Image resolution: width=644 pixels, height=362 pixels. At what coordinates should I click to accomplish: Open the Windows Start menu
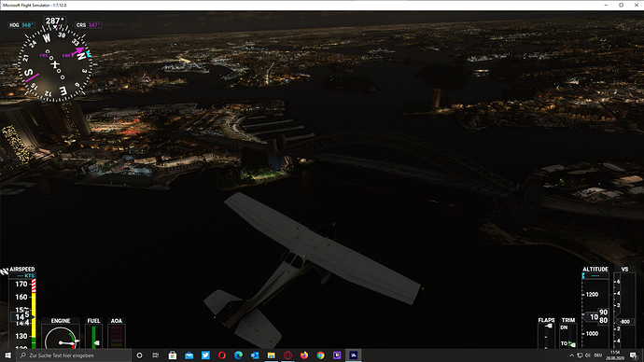(x=7, y=355)
